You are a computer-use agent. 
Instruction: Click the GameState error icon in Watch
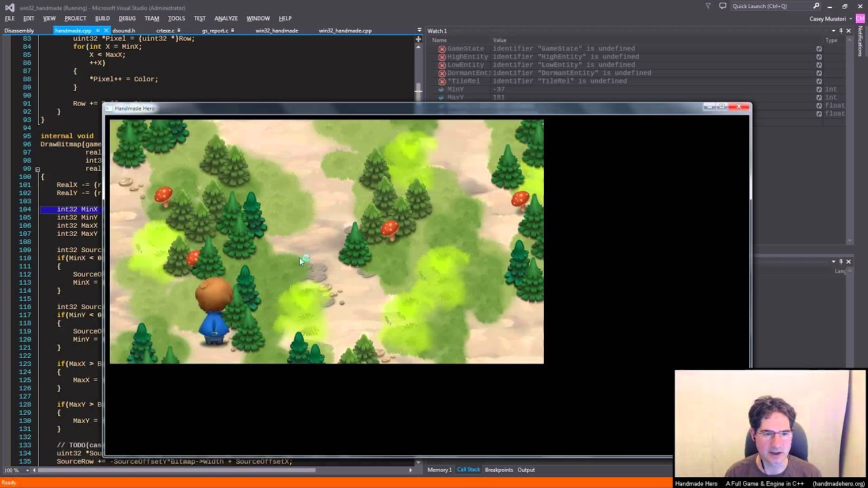441,49
